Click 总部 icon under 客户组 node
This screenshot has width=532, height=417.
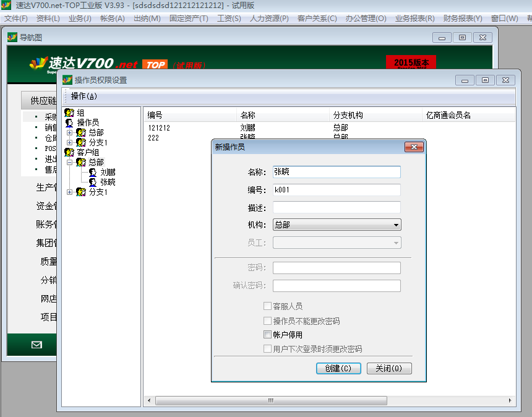81,162
